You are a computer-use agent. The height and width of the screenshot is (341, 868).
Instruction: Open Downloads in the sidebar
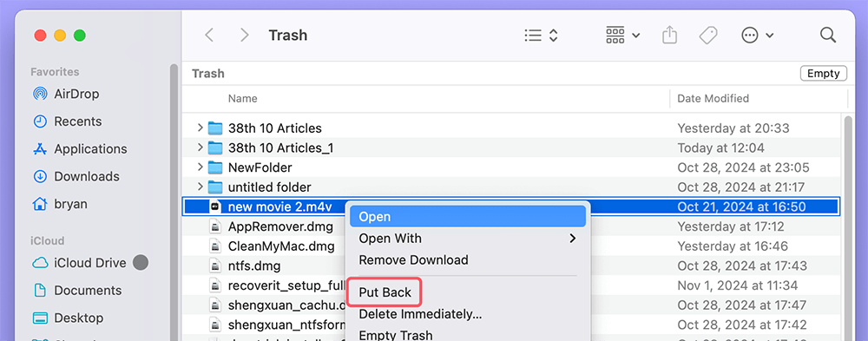click(x=76, y=177)
